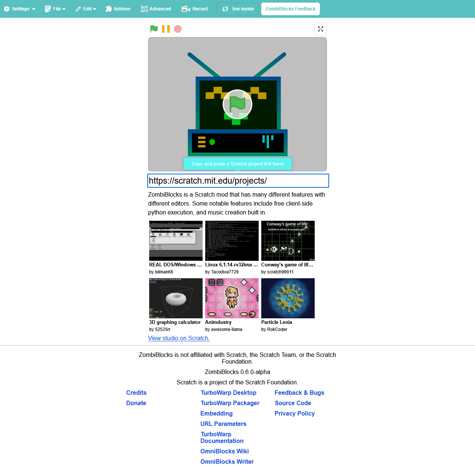Click author name awesome-llama
Viewport: 475px width, 476px height.
coord(227,329)
